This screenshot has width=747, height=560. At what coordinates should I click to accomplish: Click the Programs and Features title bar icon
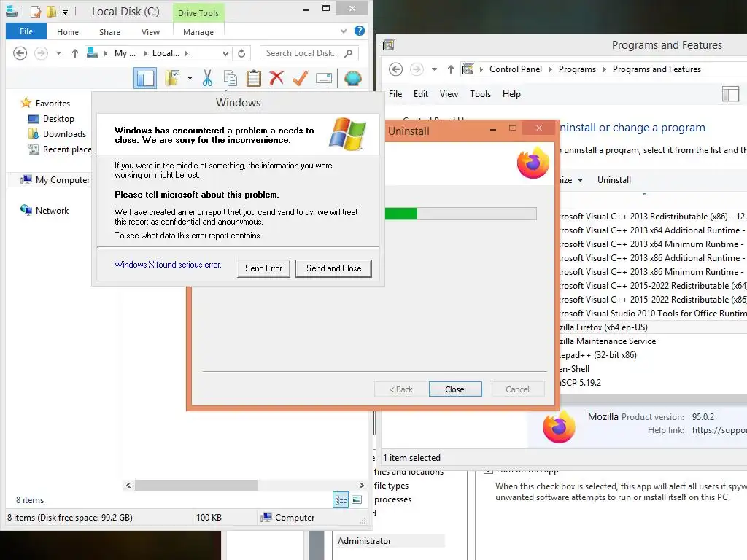[x=389, y=45]
